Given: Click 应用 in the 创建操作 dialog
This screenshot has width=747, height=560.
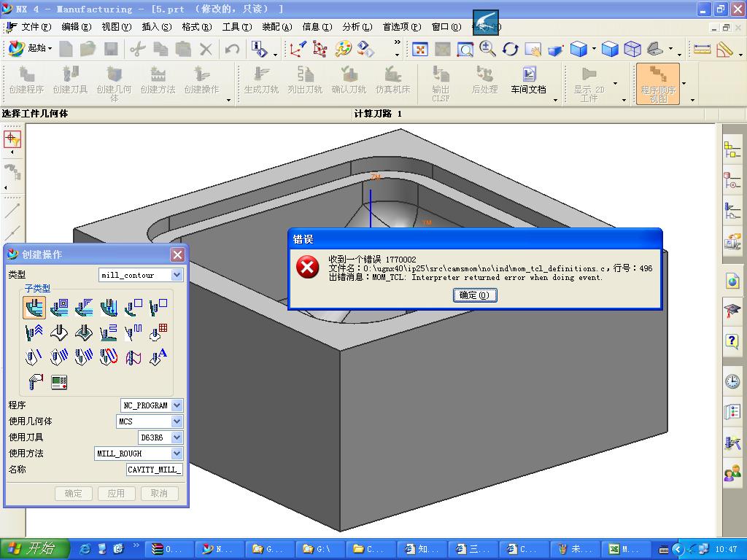Looking at the screenshot, I should tap(116, 494).
